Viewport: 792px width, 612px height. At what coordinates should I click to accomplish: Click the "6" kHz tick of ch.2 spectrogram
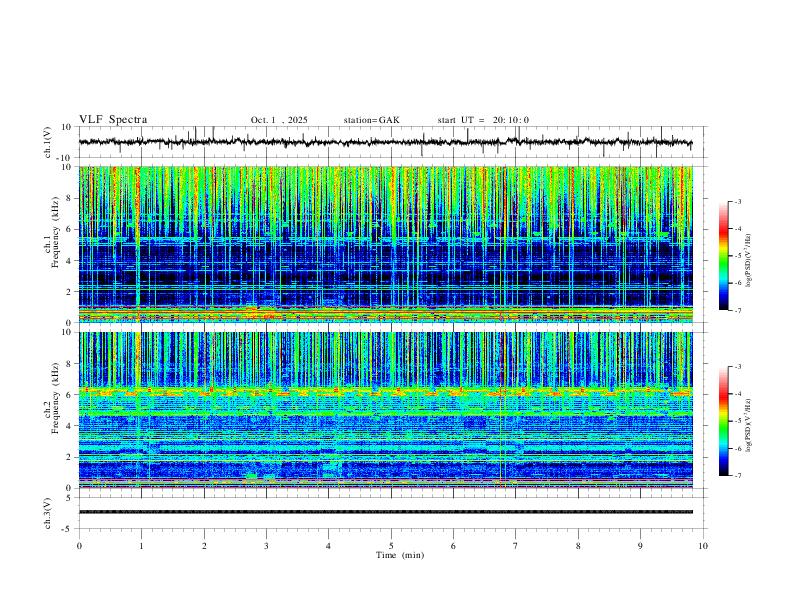pyautogui.click(x=70, y=394)
